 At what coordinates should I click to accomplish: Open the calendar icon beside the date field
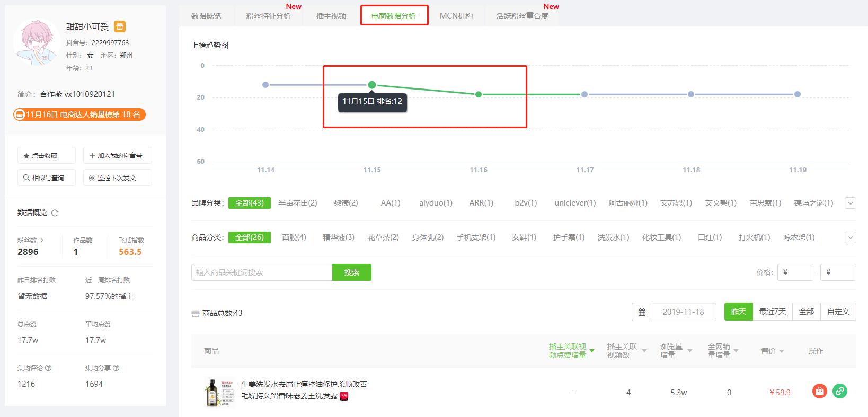pyautogui.click(x=642, y=312)
